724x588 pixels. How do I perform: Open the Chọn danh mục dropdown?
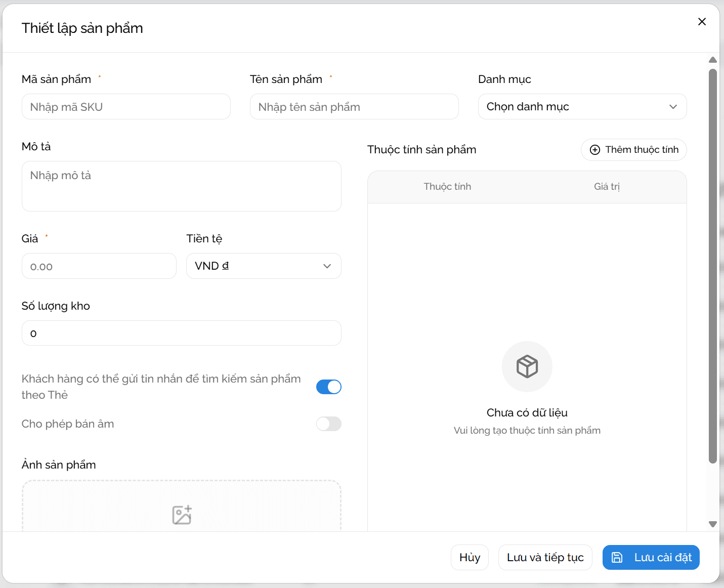(x=582, y=107)
